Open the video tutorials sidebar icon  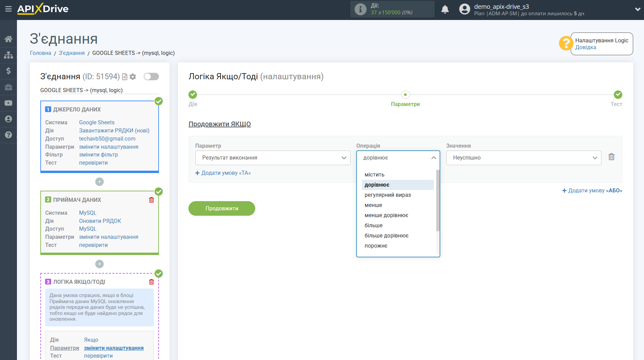pyautogui.click(x=8, y=103)
